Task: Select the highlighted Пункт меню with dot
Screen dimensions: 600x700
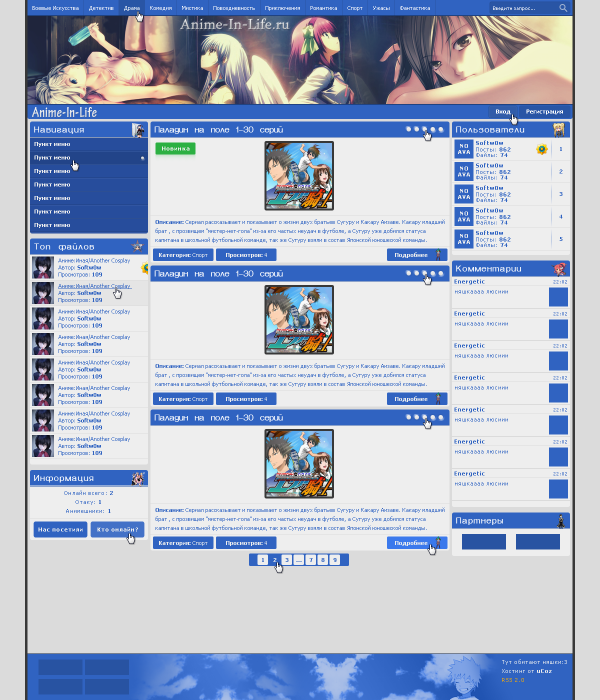Action: click(x=89, y=157)
